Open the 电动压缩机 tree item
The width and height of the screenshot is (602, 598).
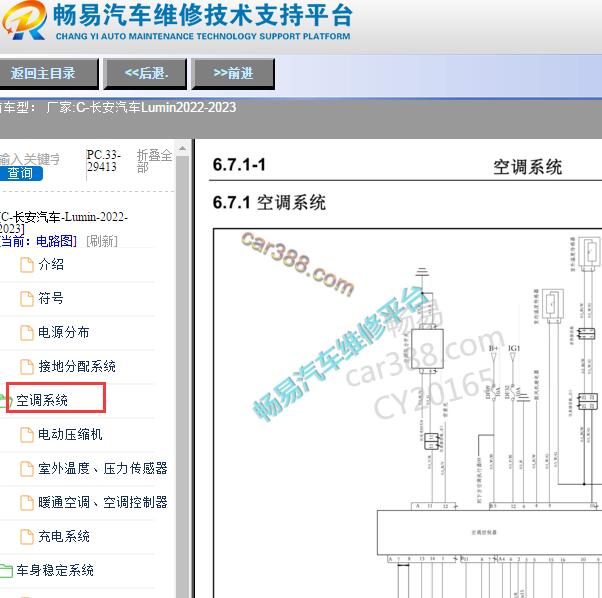(70, 434)
